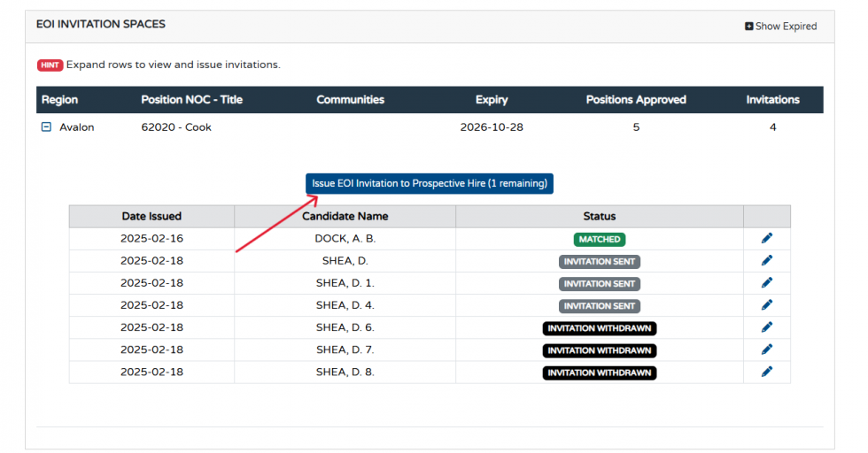Screen dimensions: 868x453
Task: Click INVITATION WITHDRAWN badge for SHEA, D. 6.
Action: pos(600,328)
